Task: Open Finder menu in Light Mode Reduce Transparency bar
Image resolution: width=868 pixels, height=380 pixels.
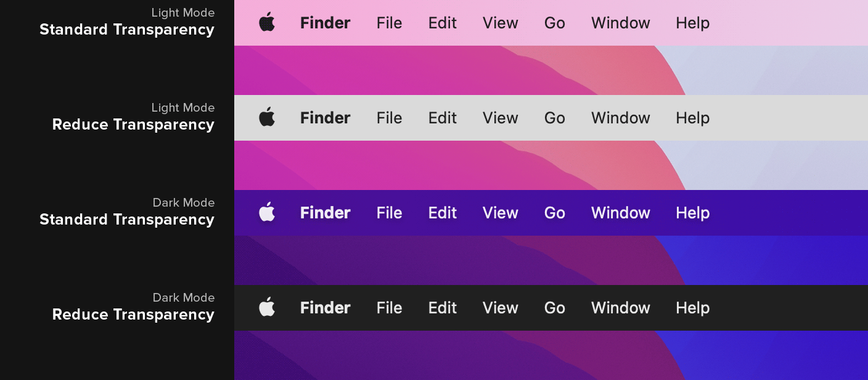Action: [325, 118]
